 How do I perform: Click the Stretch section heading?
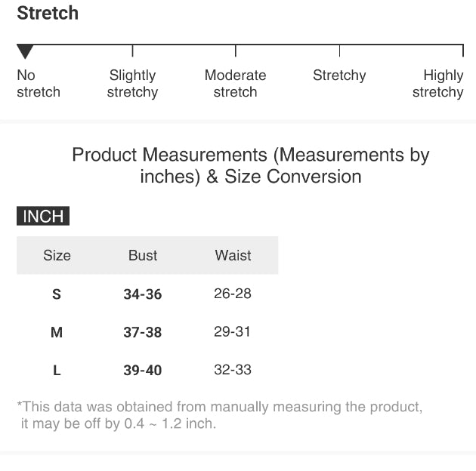click(x=48, y=14)
